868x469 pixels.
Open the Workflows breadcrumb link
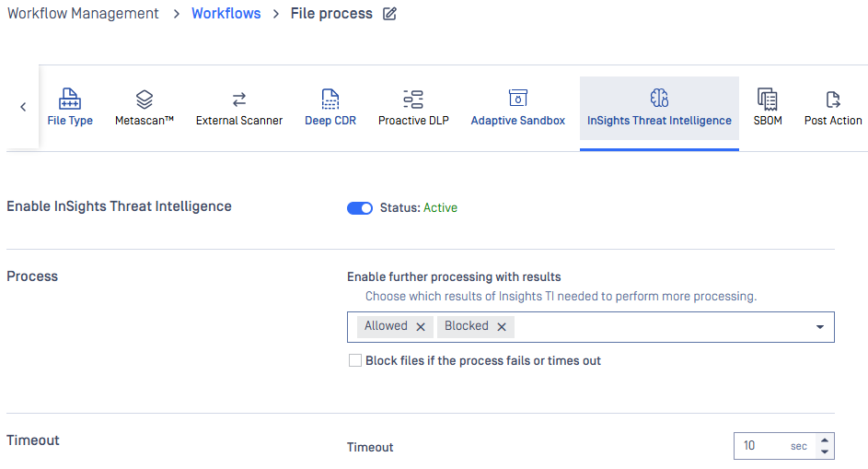point(226,13)
